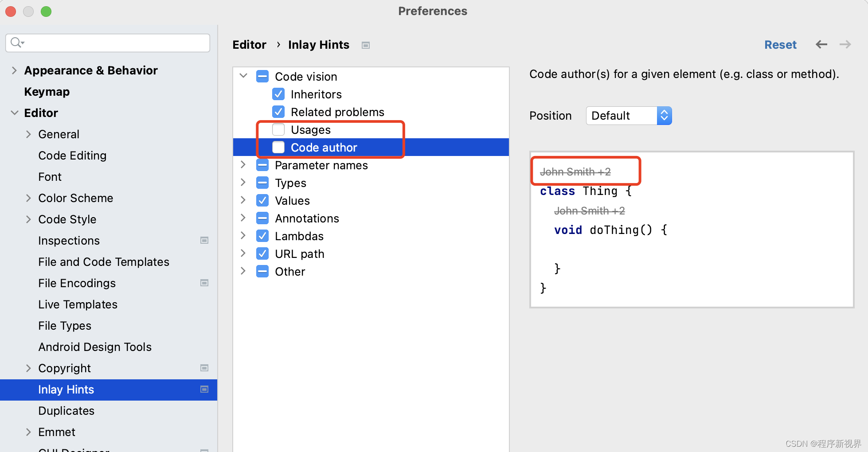Click the back arrow next to Reset

(x=821, y=44)
